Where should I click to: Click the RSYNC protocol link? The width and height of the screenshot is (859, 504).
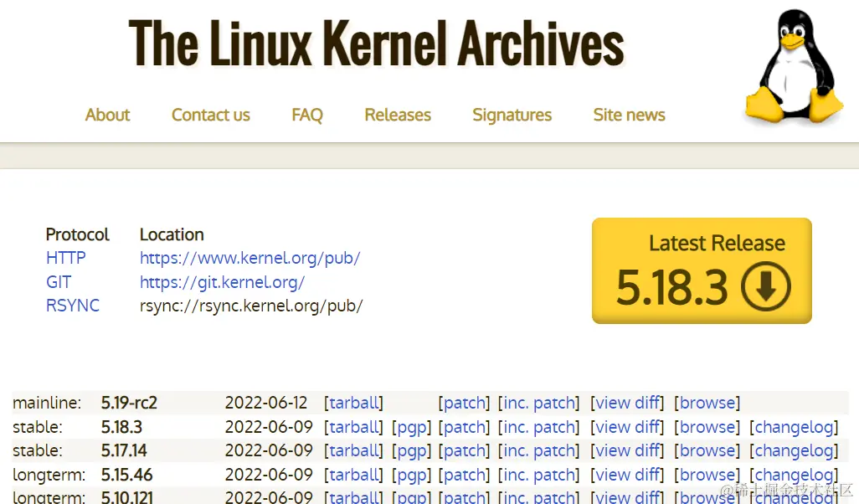click(73, 306)
